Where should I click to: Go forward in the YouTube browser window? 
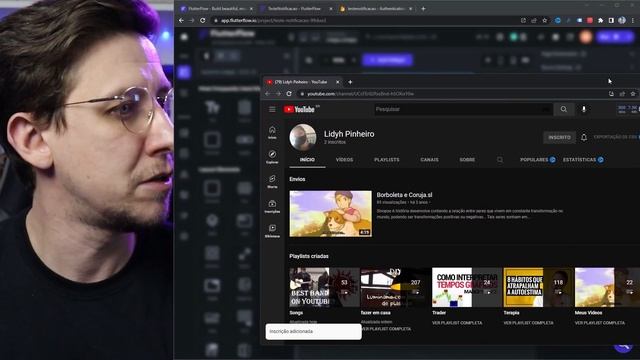278,93
